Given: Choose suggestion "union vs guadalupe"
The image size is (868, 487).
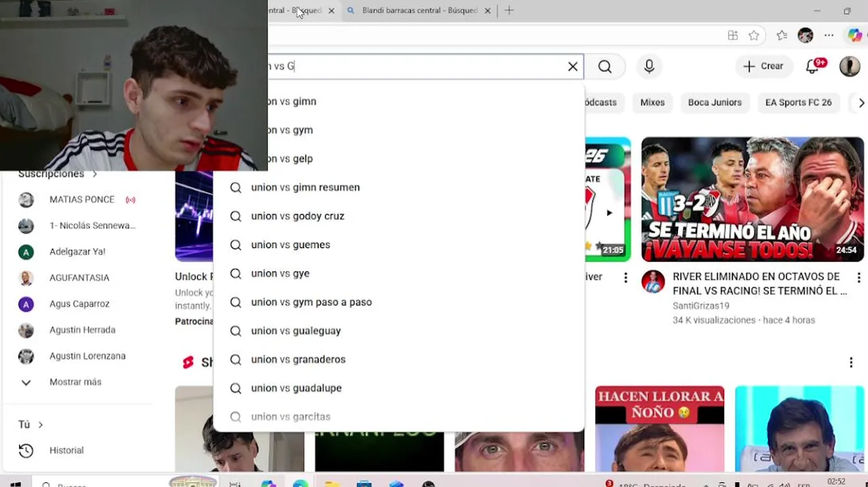Looking at the screenshot, I should pyautogui.click(x=399, y=388).
